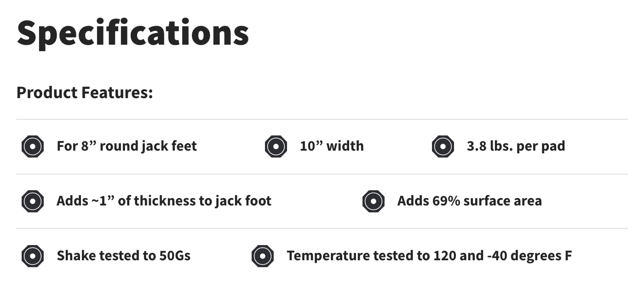Click the divider line below the jack feet row
Viewport: 644px width, 281px height.
(322, 174)
